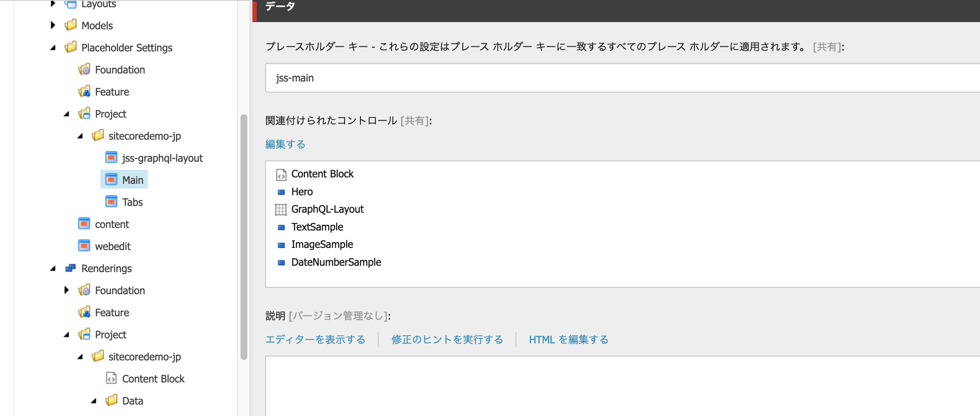Collapse the Placeholder Settings node

pyautogui.click(x=53, y=48)
